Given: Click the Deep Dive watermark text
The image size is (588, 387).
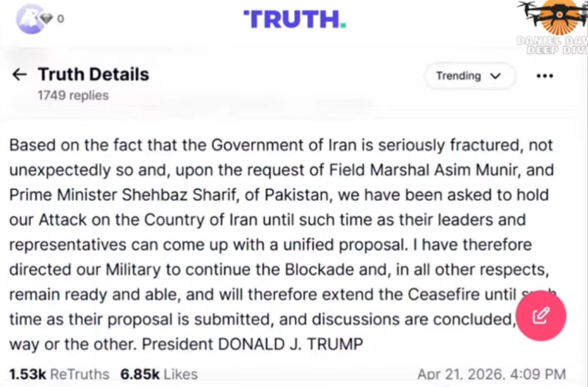Looking at the screenshot, I should 557,50.
